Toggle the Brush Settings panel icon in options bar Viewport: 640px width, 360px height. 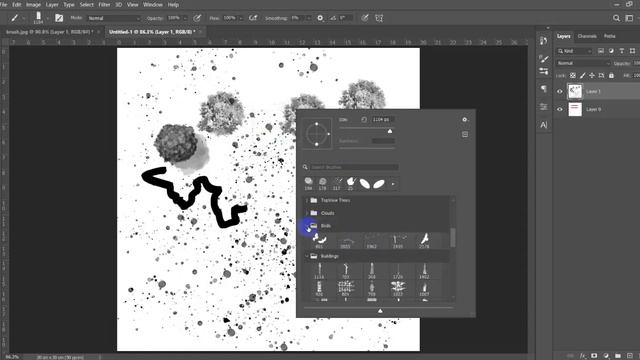[x=59, y=18]
